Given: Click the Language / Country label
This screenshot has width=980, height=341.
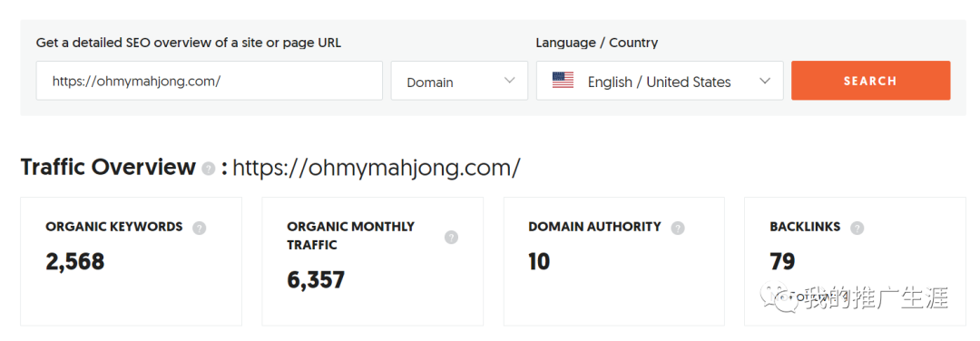Looking at the screenshot, I should (597, 44).
